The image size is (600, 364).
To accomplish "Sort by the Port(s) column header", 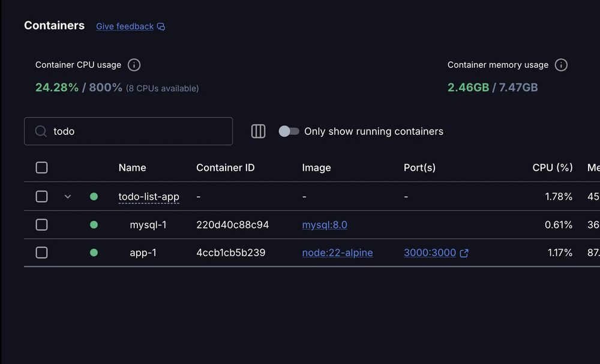I will pos(419,167).
